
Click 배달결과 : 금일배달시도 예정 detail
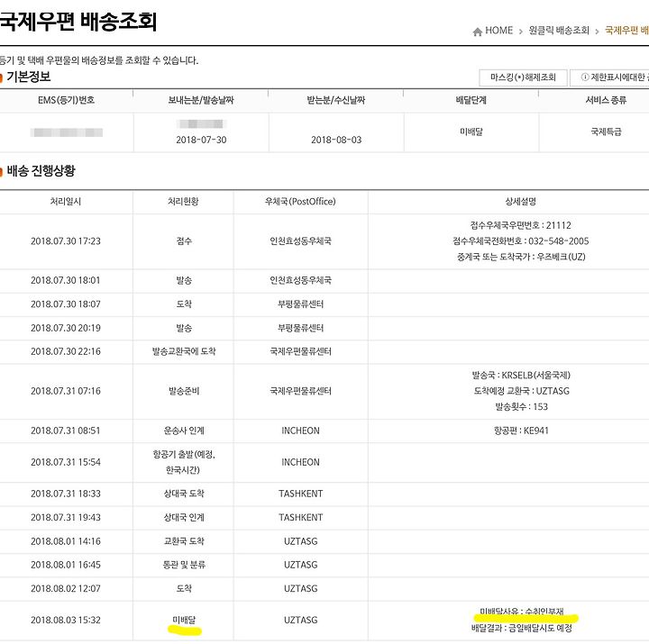(522, 629)
